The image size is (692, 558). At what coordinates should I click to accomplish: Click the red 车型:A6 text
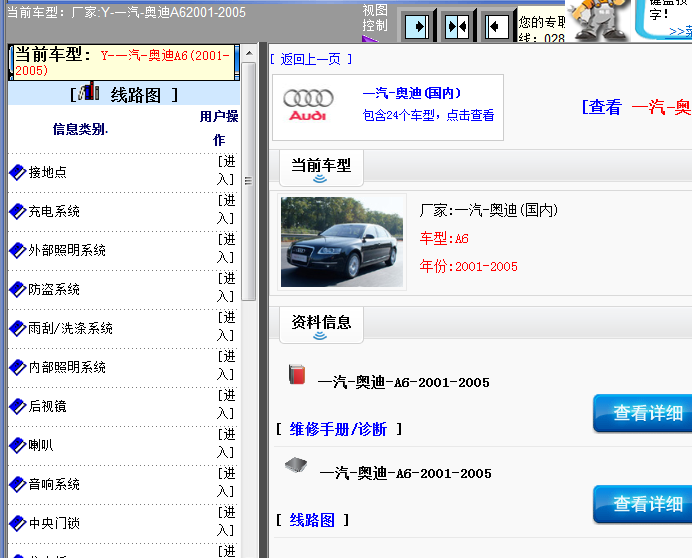click(444, 238)
